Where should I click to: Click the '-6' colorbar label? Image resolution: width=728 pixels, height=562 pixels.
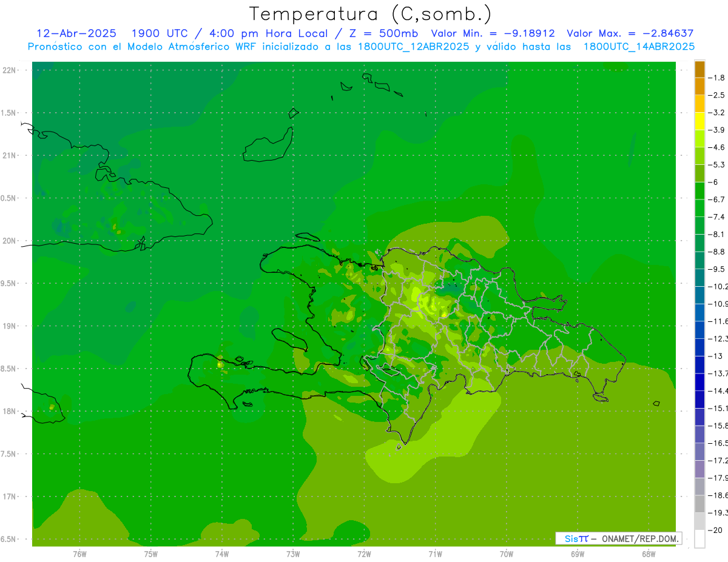713,182
